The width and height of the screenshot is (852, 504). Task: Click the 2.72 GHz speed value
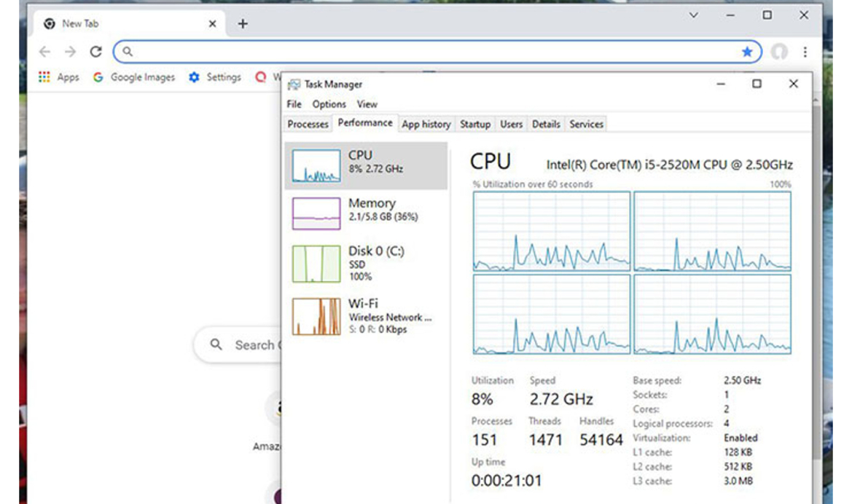click(561, 399)
